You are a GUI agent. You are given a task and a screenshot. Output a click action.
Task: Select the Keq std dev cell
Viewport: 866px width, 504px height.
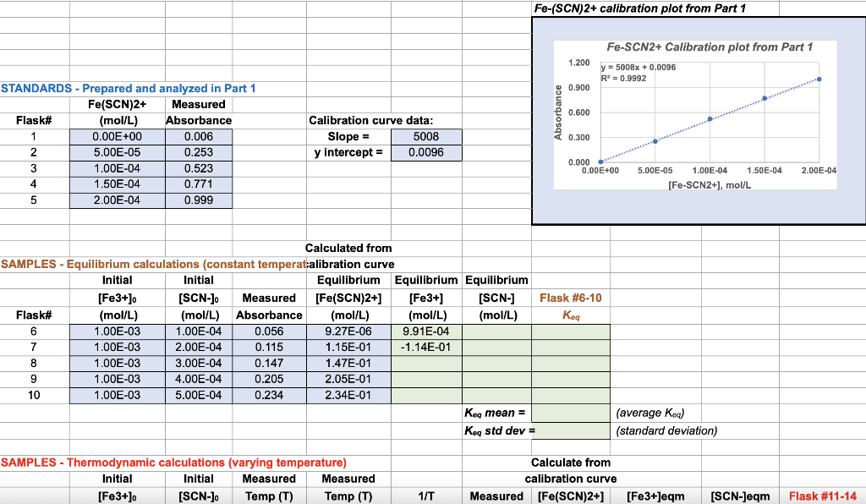click(x=570, y=430)
